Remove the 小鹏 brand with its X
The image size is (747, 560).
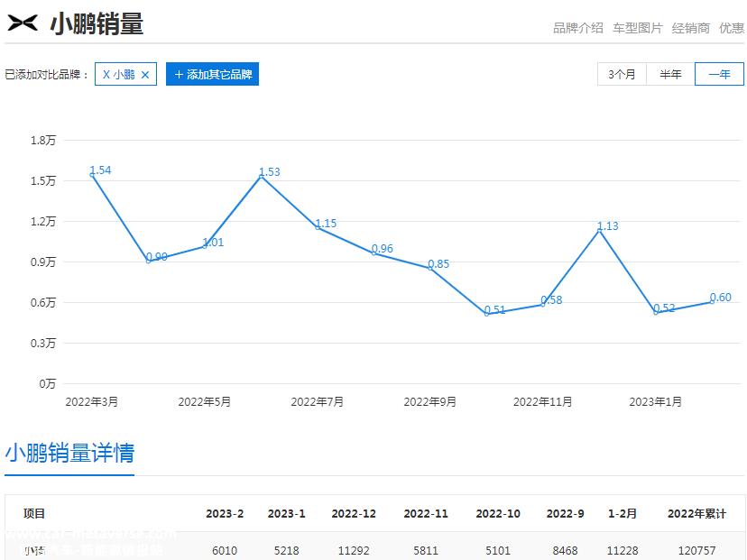[x=145, y=75]
